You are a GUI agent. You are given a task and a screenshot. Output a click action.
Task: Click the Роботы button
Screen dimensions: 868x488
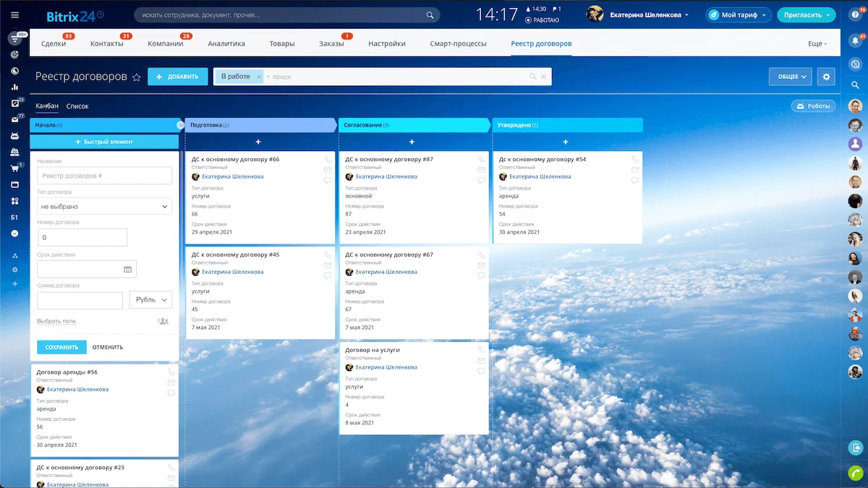(x=813, y=106)
